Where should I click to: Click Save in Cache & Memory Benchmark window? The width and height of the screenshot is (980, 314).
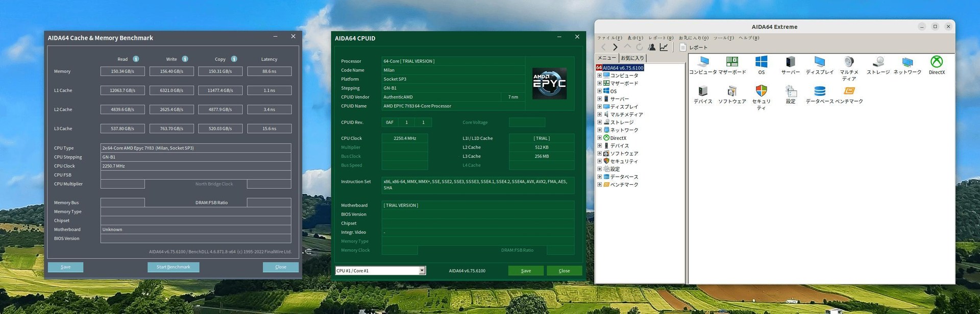point(65,267)
